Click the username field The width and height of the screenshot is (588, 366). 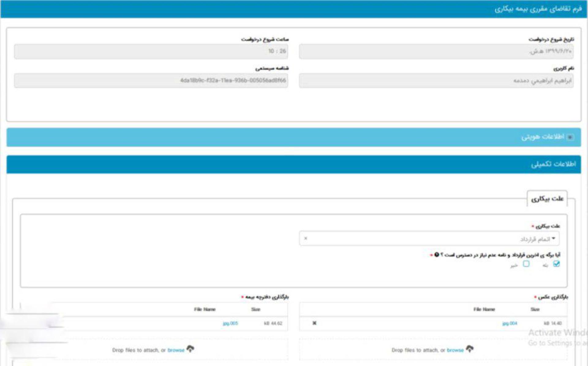tap(436, 81)
